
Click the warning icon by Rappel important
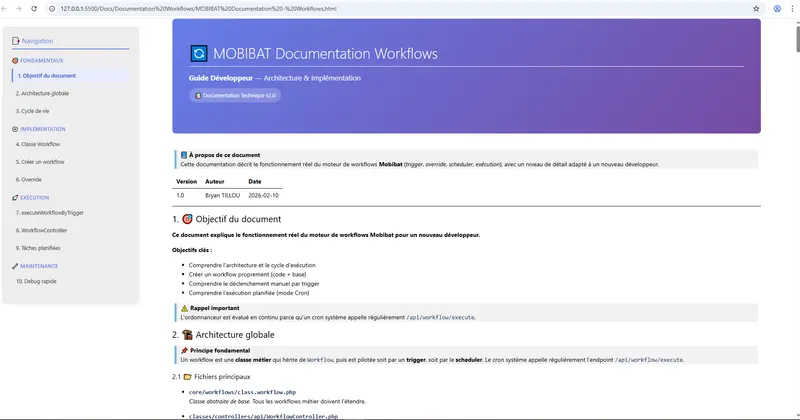[184, 308]
